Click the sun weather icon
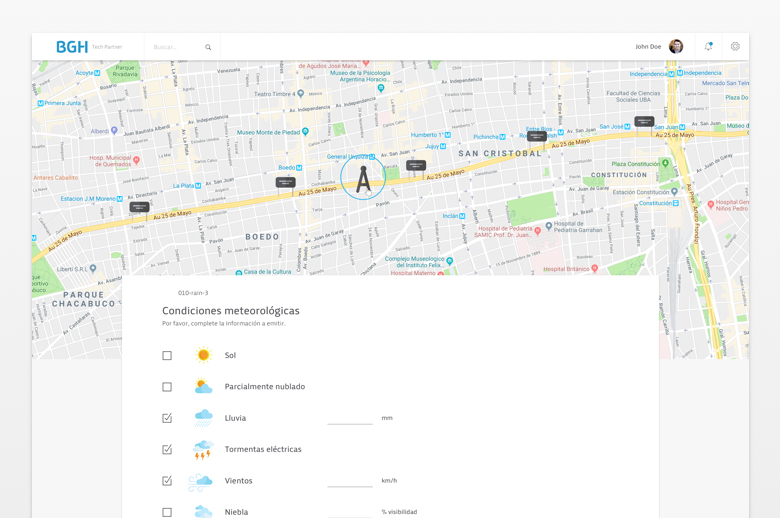This screenshot has width=780, height=518. pos(203,355)
